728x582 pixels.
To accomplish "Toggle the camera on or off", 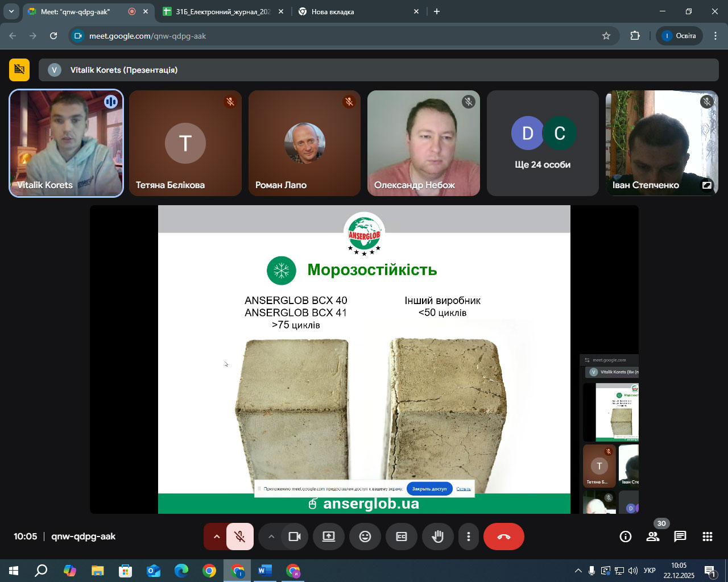I will tap(295, 537).
